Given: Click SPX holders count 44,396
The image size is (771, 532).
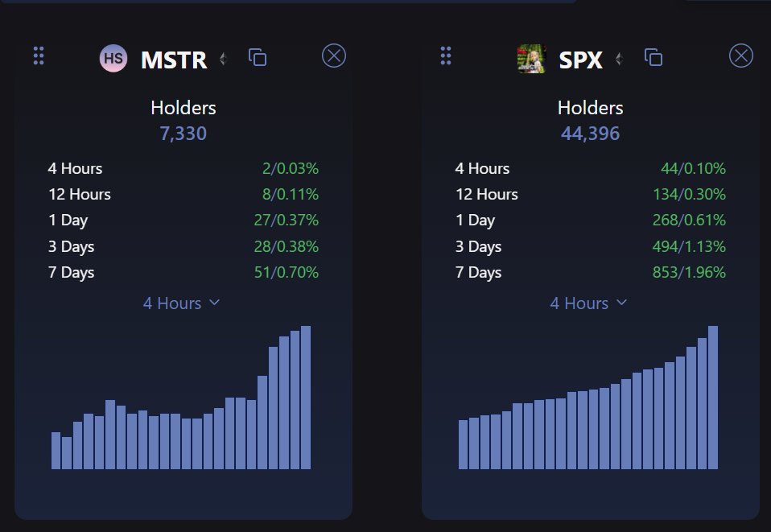Looking at the screenshot, I should tap(591, 134).
